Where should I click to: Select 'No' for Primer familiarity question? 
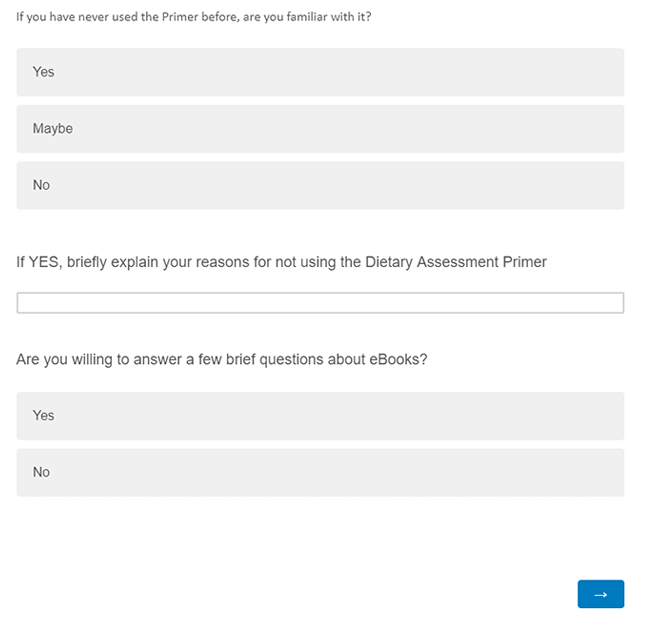pos(320,185)
